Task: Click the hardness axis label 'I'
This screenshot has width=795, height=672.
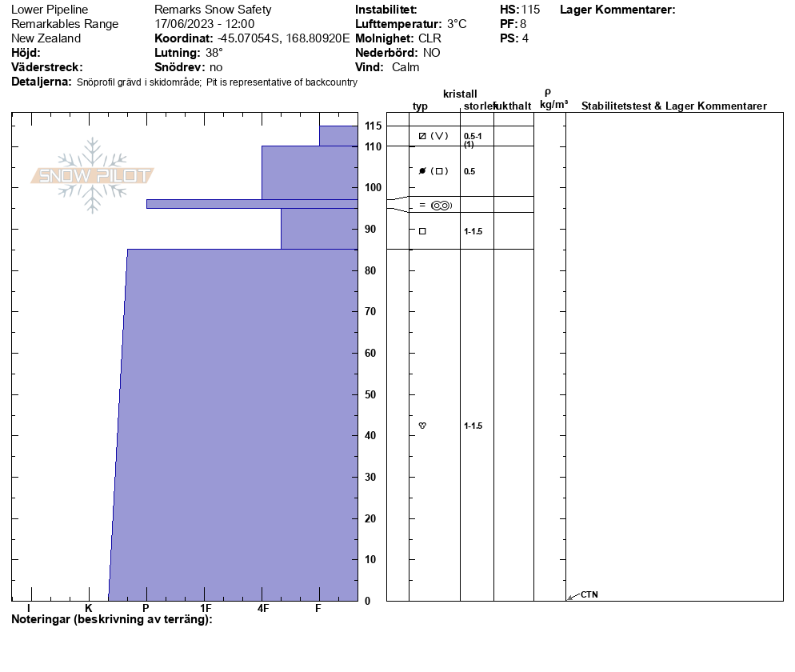Action: 29,608
